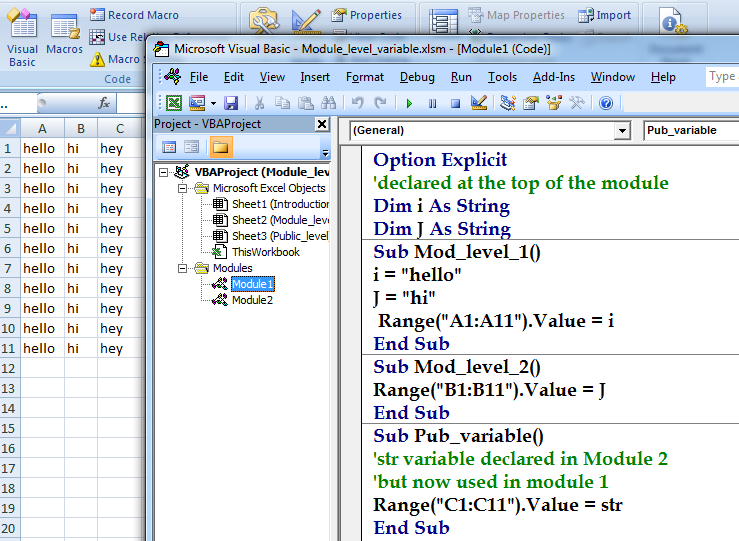Click Document Panel icon in Excel ribbon
Image resolution: width=739 pixels, height=541 pixels.
click(673, 21)
